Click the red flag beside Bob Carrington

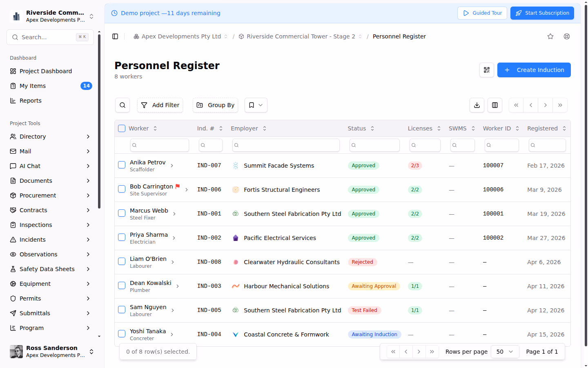point(178,186)
